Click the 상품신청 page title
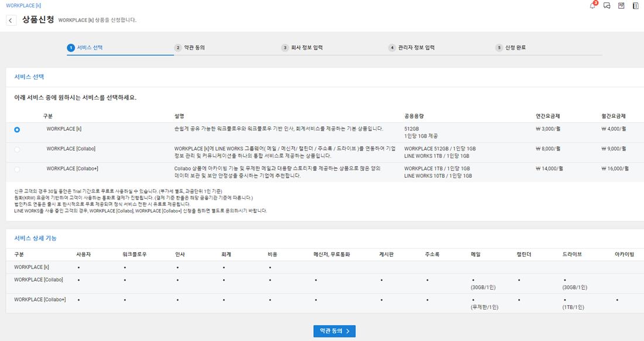The height and width of the screenshot is (341, 644). pyautogui.click(x=38, y=20)
